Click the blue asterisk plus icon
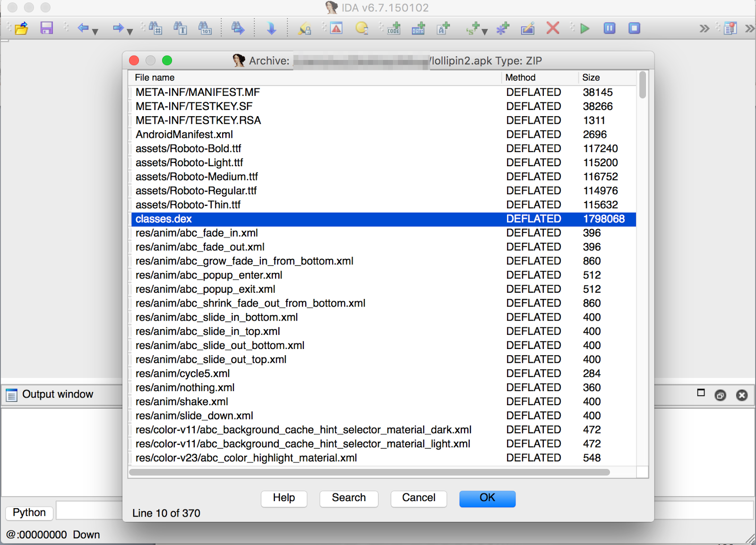The image size is (756, 545). click(503, 28)
